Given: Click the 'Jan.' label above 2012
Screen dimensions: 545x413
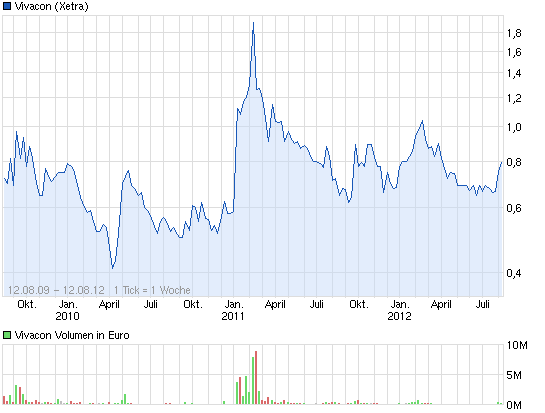Looking at the screenshot, I should tap(400, 304).
